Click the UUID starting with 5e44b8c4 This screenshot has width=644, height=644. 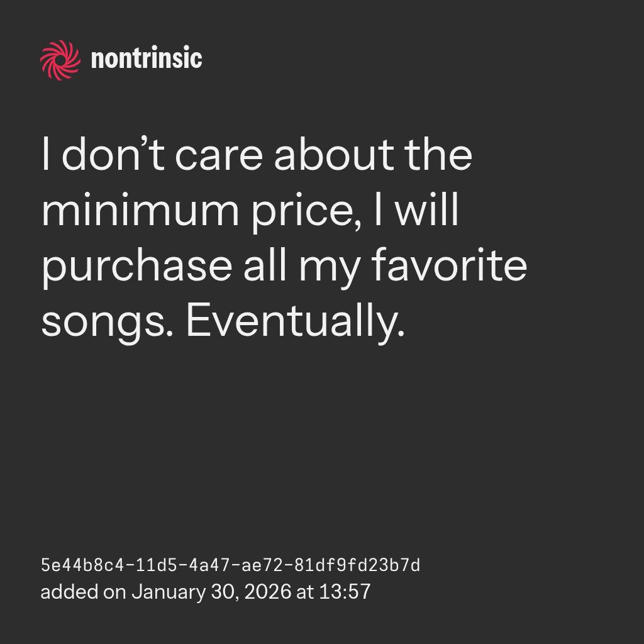click(x=230, y=565)
